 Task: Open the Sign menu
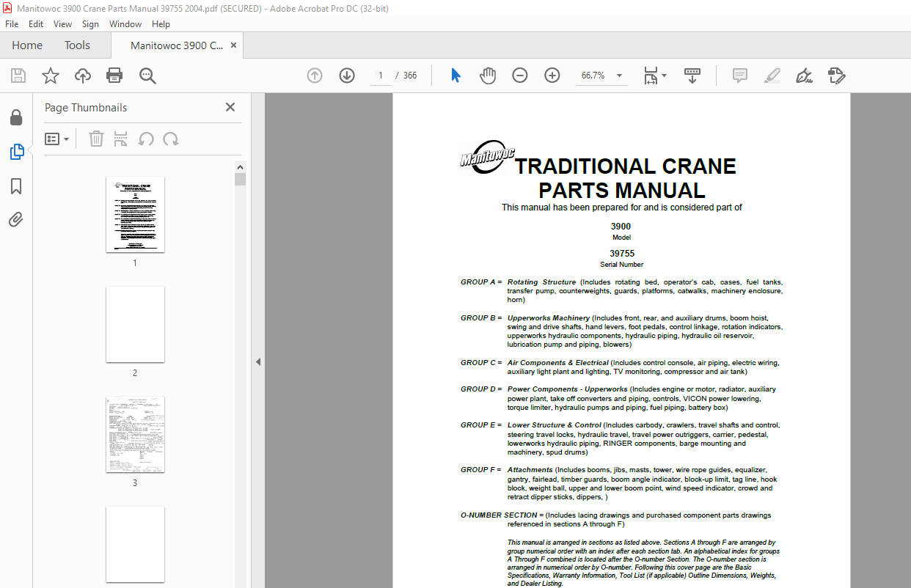(x=90, y=24)
